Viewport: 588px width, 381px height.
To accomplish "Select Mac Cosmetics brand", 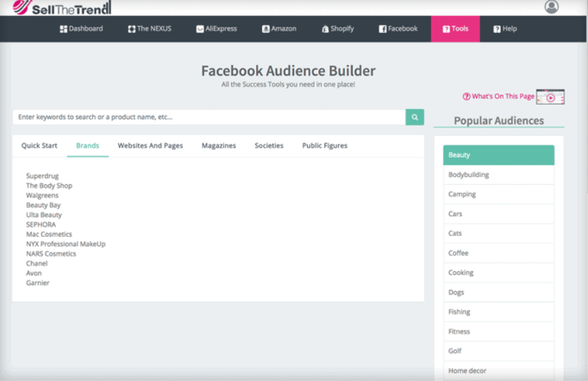I will pyautogui.click(x=49, y=235).
